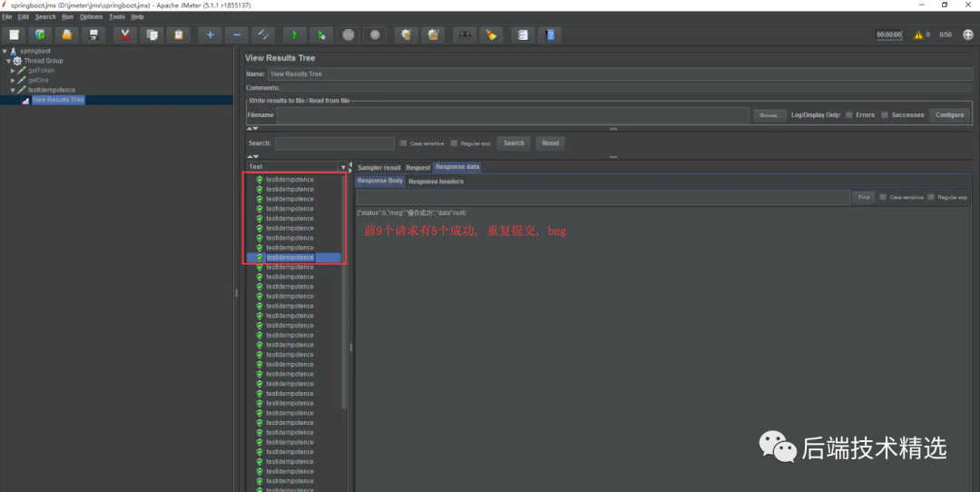Open the Function Helper dialog icon
The image size is (980, 492).
pyautogui.click(x=523, y=35)
